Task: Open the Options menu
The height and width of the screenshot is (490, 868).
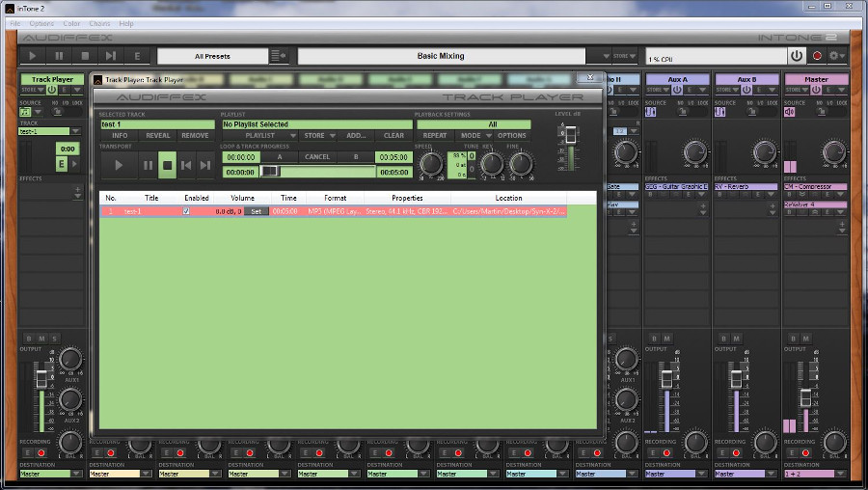Action: point(41,24)
